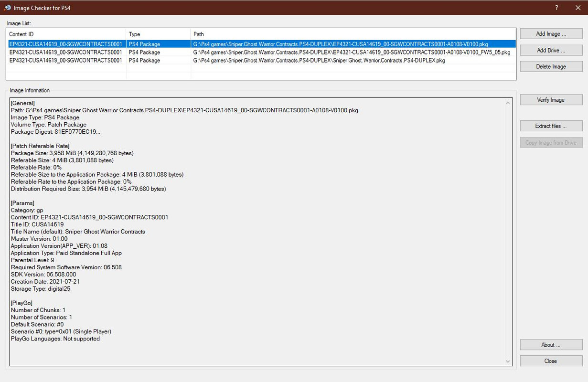Click the Image Checker app icon in title bar

pos(7,8)
